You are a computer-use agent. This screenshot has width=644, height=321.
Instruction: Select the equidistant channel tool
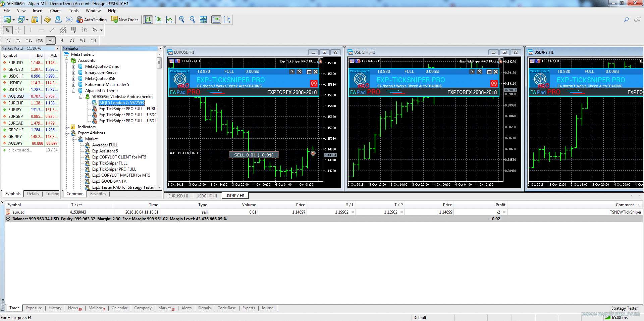tap(63, 30)
